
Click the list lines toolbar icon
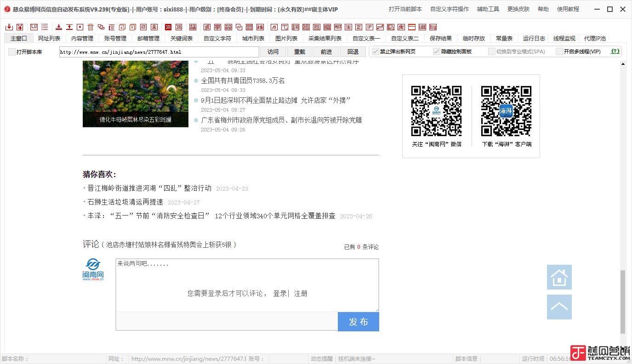[x=45, y=27]
